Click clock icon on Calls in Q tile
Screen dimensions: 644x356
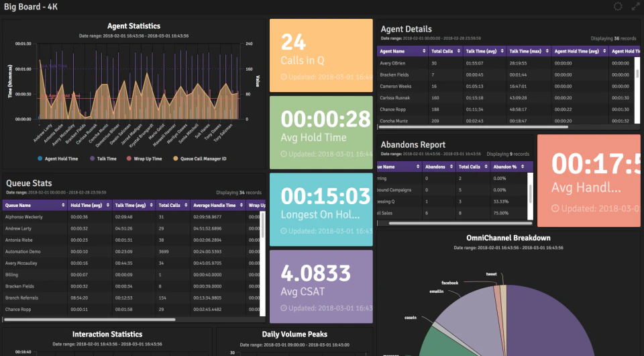click(x=283, y=77)
